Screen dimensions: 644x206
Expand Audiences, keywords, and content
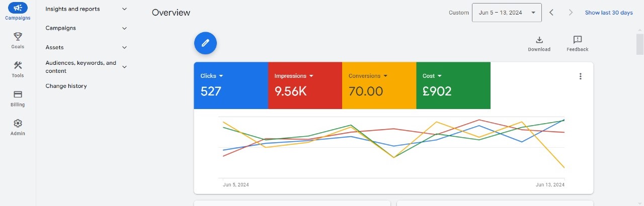(x=124, y=67)
